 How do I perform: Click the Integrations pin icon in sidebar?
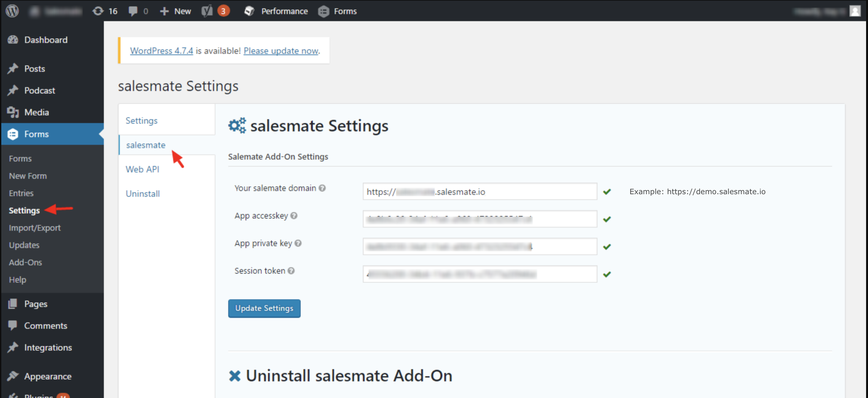coord(13,347)
